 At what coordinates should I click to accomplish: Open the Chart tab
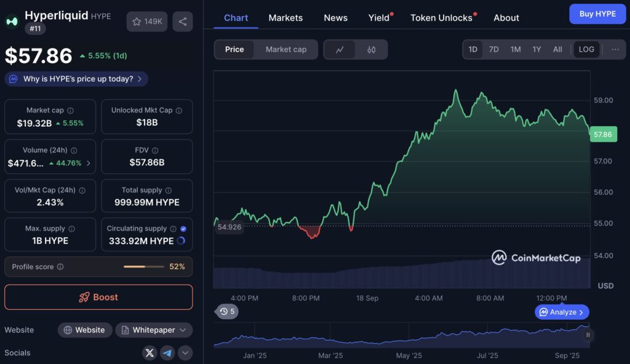pyautogui.click(x=236, y=18)
